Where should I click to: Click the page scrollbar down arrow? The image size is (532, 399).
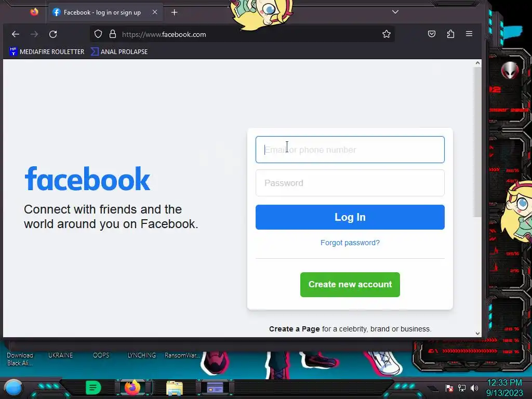[478, 334]
